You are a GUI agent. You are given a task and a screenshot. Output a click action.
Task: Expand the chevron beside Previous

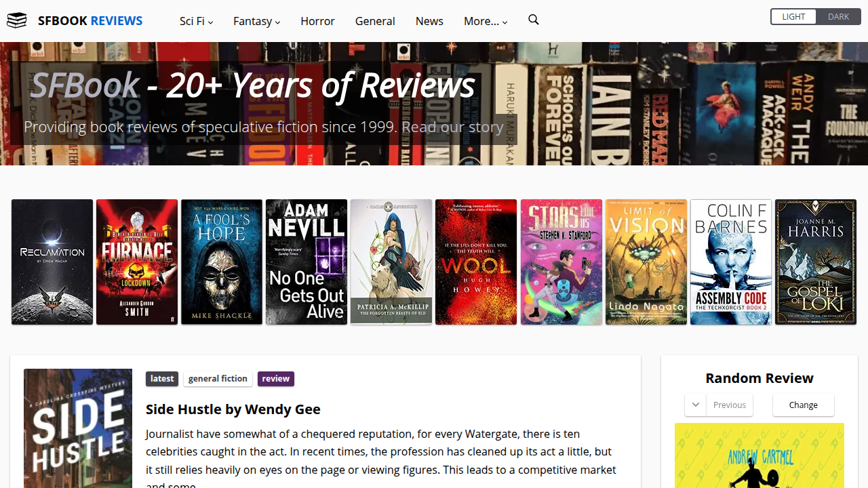695,405
